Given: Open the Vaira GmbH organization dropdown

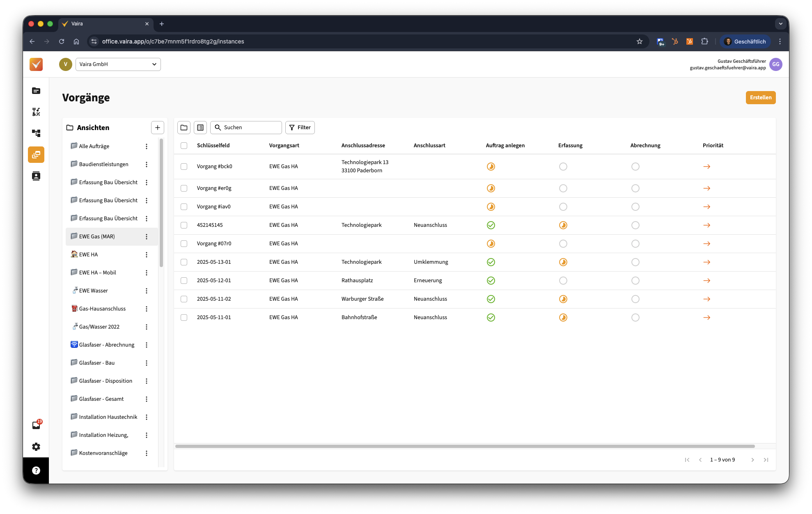Looking at the screenshot, I should [x=118, y=64].
